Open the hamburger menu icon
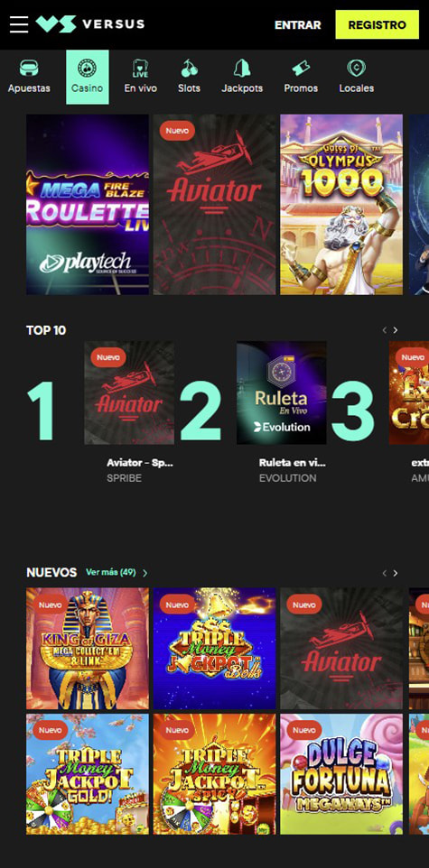Image resolution: width=429 pixels, height=868 pixels. click(19, 24)
